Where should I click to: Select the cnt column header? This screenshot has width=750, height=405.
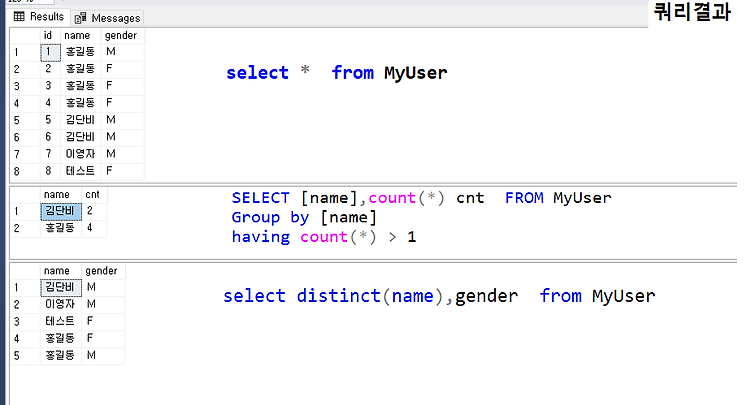point(94,195)
